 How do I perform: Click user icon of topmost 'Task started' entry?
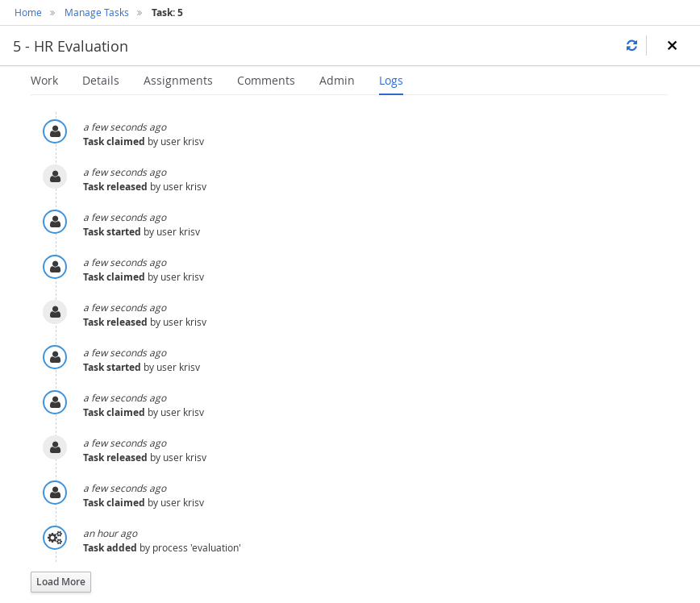pyautogui.click(x=55, y=221)
